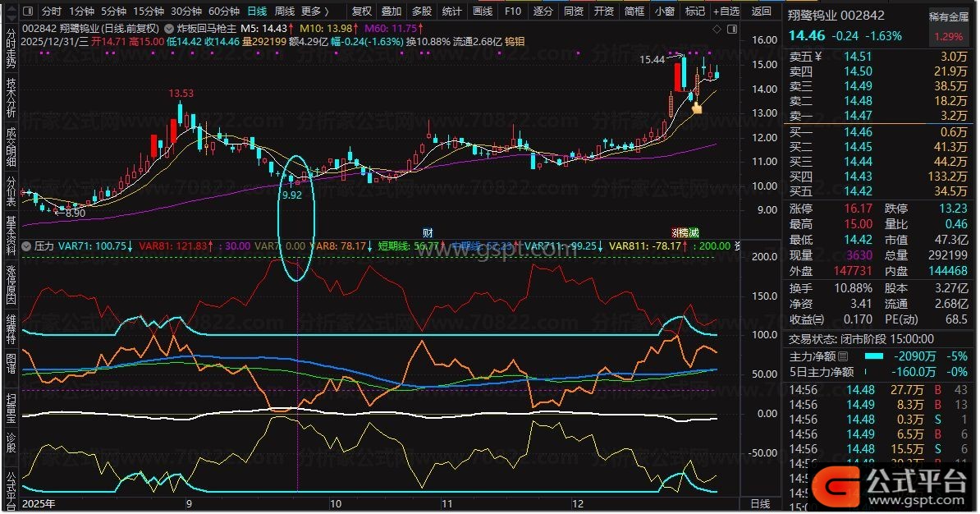
Task: Click the 返回 button
Action: pyautogui.click(x=762, y=11)
